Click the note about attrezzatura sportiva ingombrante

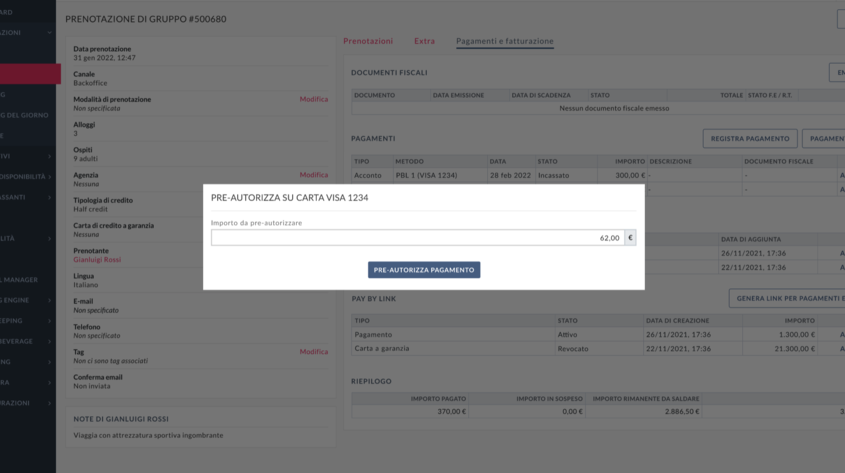point(148,435)
